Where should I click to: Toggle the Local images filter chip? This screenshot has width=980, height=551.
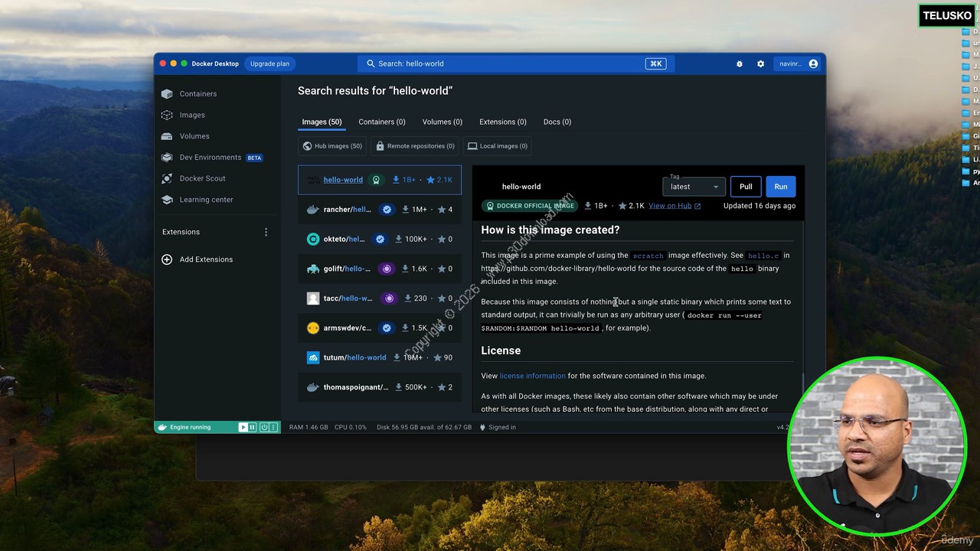tap(497, 146)
